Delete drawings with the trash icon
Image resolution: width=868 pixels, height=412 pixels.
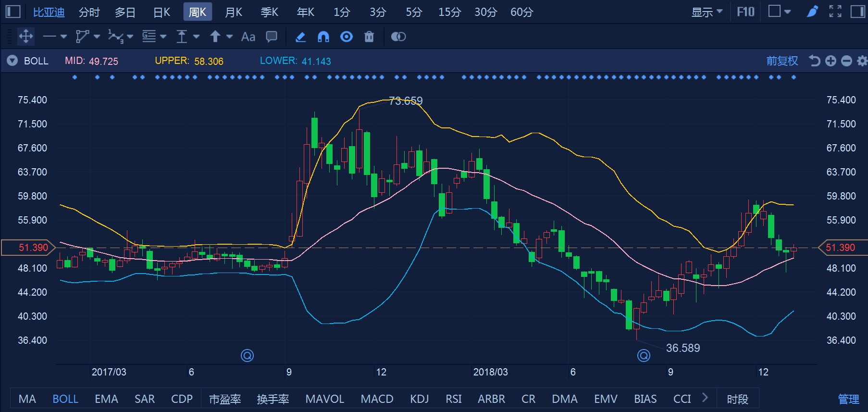point(369,37)
